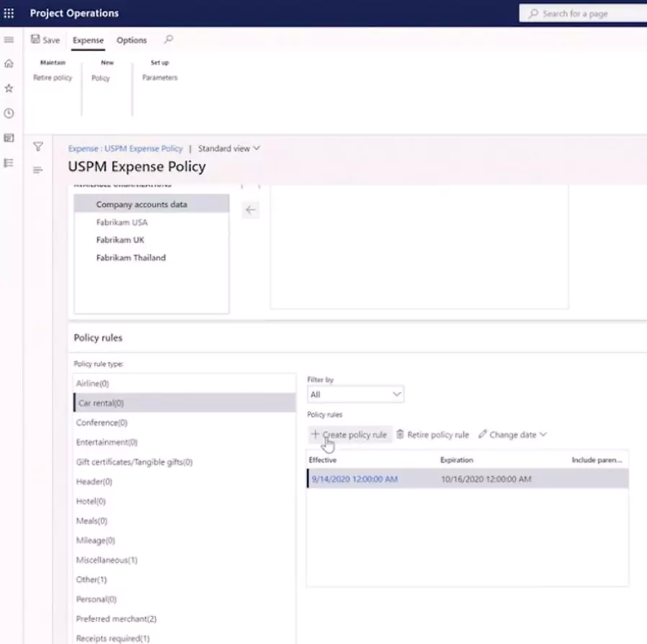
Task: Expand the hamburger navigation menu
Action: (9, 40)
